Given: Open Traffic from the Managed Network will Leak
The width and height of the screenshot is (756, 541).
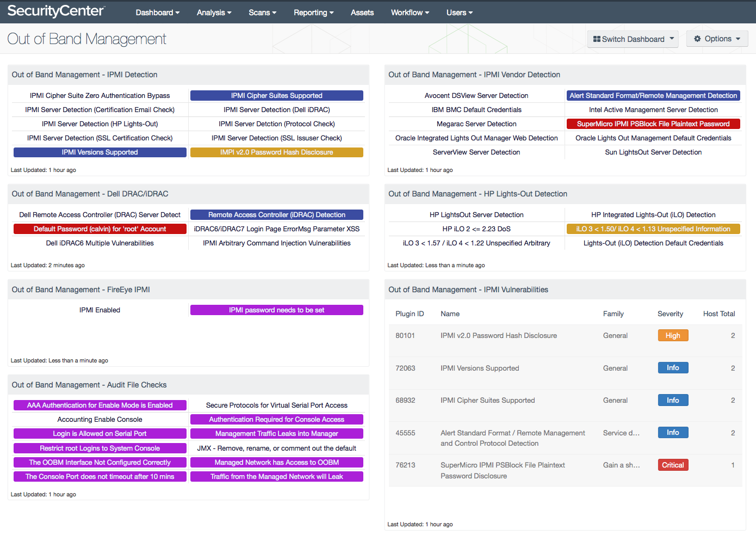Looking at the screenshot, I should coord(277,477).
